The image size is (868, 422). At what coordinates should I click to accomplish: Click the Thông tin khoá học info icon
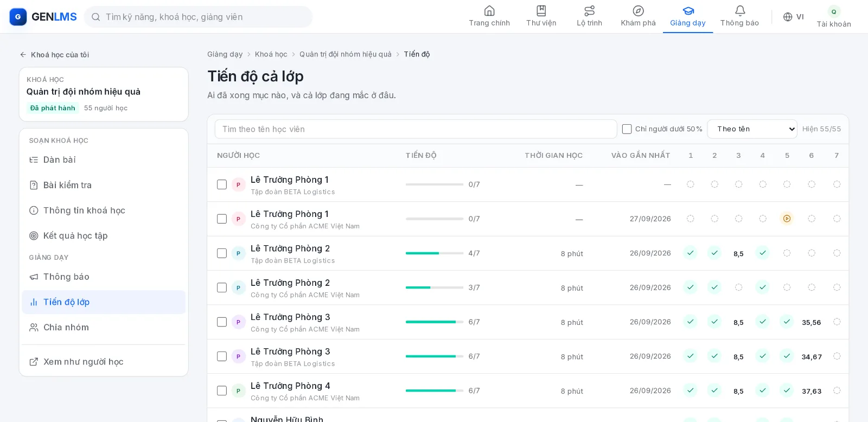coord(34,210)
